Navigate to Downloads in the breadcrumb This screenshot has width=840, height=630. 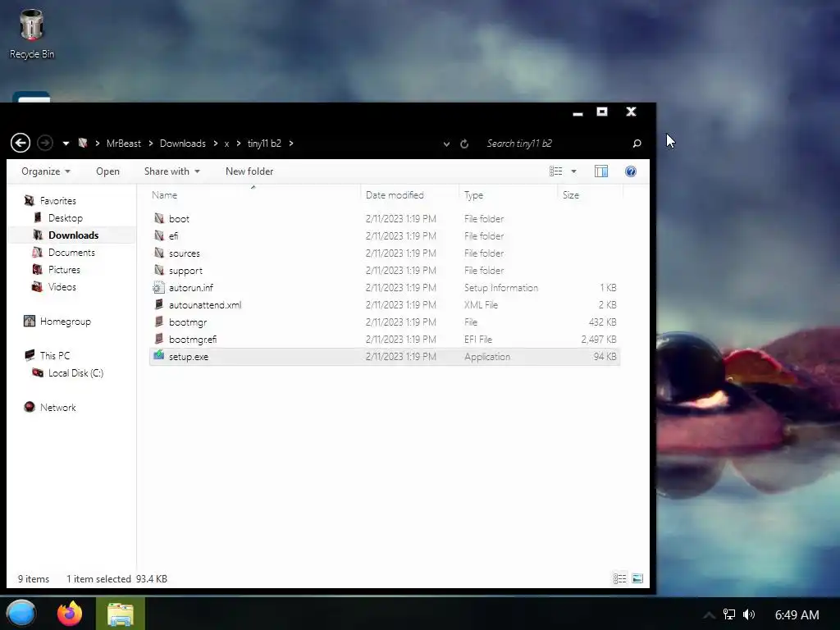183,144
